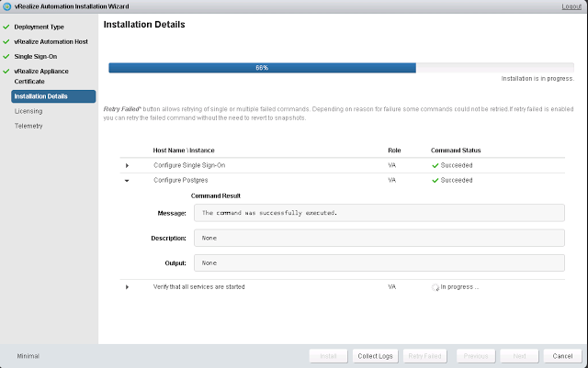This screenshot has height=368, width=588.
Task: Click the VA role of Configure Single Sign-On
Action: (x=392, y=165)
